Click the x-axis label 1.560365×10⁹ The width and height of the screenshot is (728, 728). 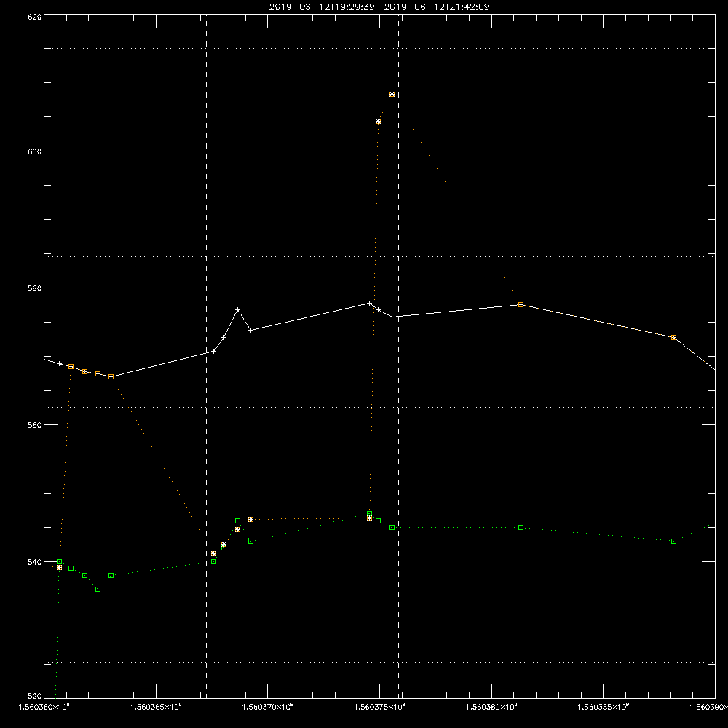tap(156, 707)
